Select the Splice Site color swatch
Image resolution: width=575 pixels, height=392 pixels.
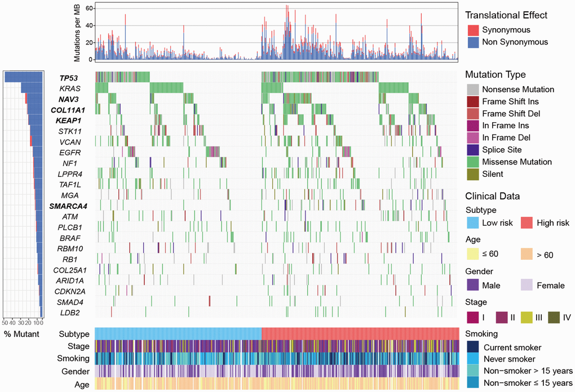[x=471, y=150]
